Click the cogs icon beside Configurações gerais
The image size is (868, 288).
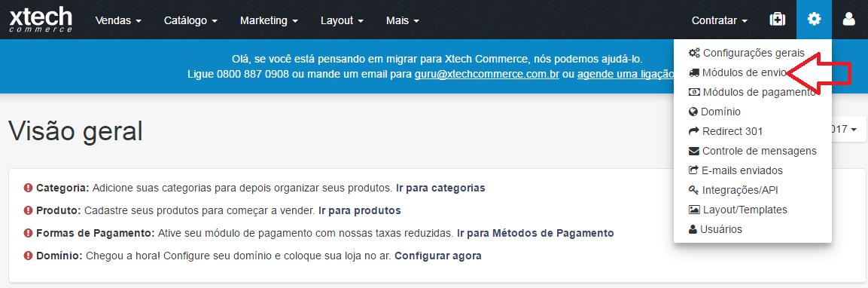coord(694,54)
